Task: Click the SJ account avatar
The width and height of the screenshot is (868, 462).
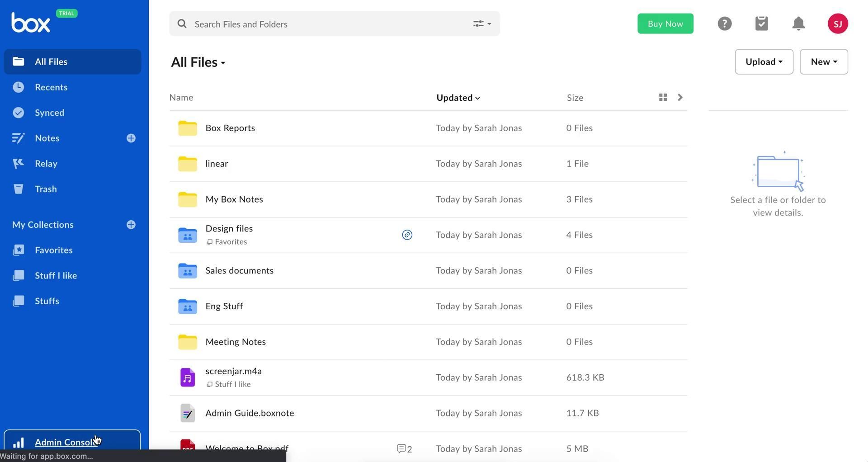Action: (837, 24)
